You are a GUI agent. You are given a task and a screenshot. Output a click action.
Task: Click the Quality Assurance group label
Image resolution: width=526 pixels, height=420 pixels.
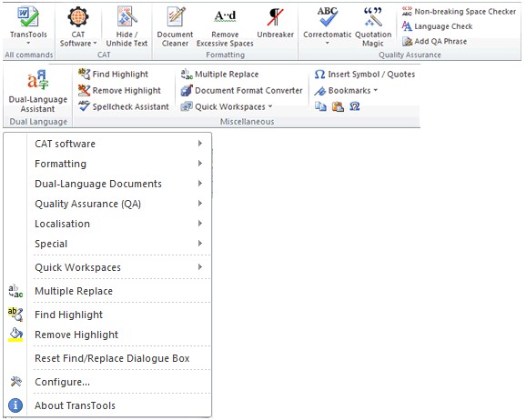point(410,55)
